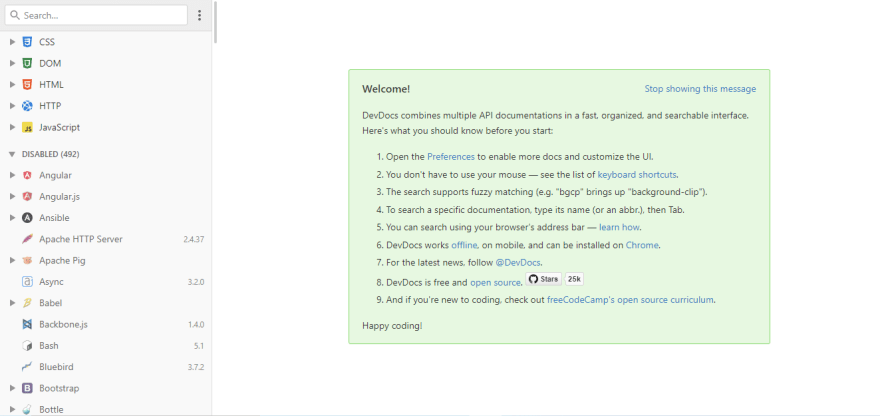Click the Chrome install link
Viewport: 880px width, 416px height.
click(x=641, y=245)
